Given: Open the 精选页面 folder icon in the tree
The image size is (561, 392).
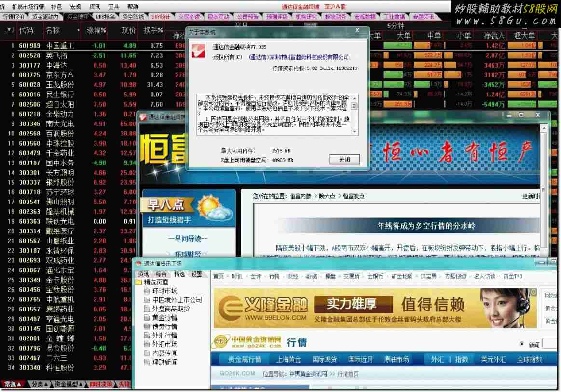Looking at the screenshot, I should pyautogui.click(x=139, y=282).
